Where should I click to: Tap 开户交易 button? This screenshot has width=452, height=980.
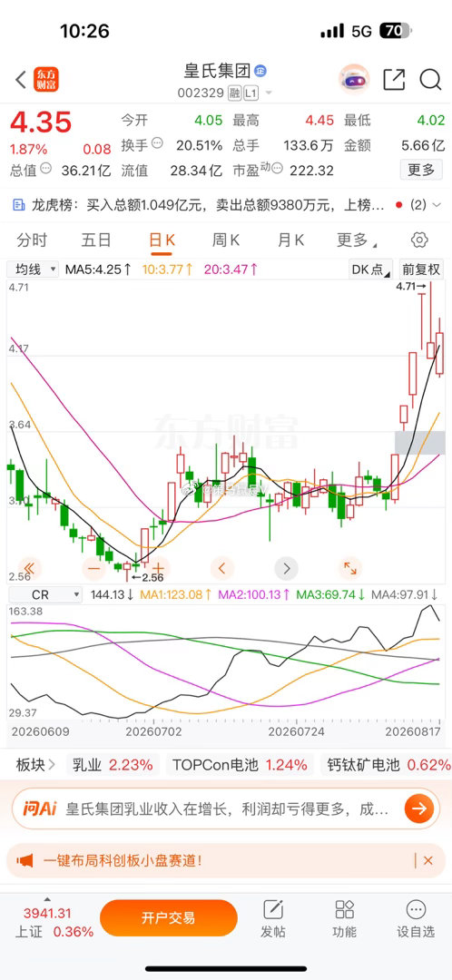click(168, 917)
